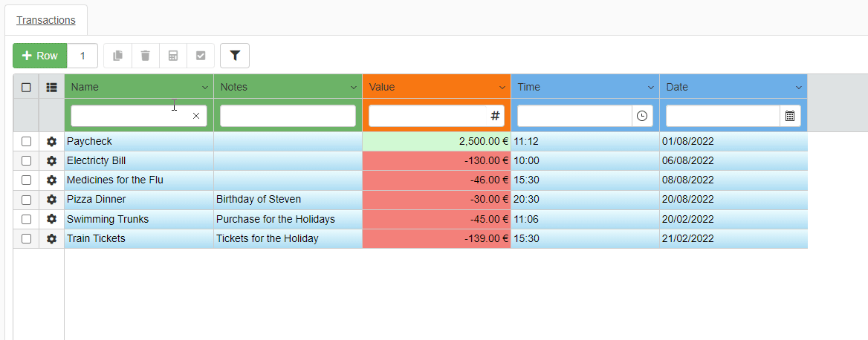Open the calendar picker in Date filter
868x340 pixels.
790,116
